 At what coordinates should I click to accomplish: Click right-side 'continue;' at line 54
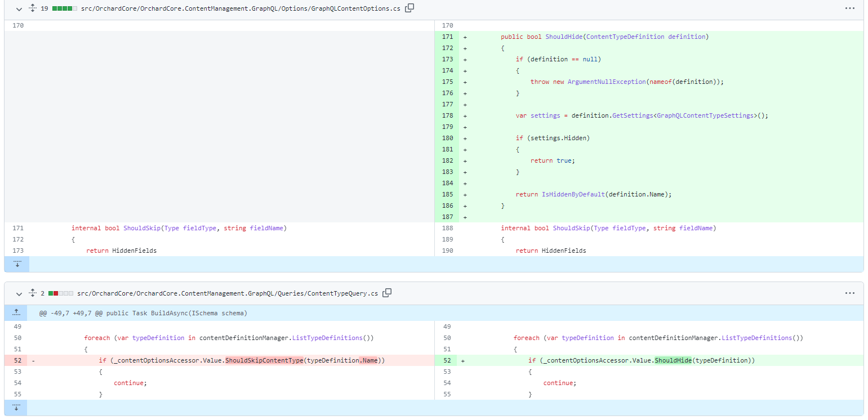[x=560, y=383]
